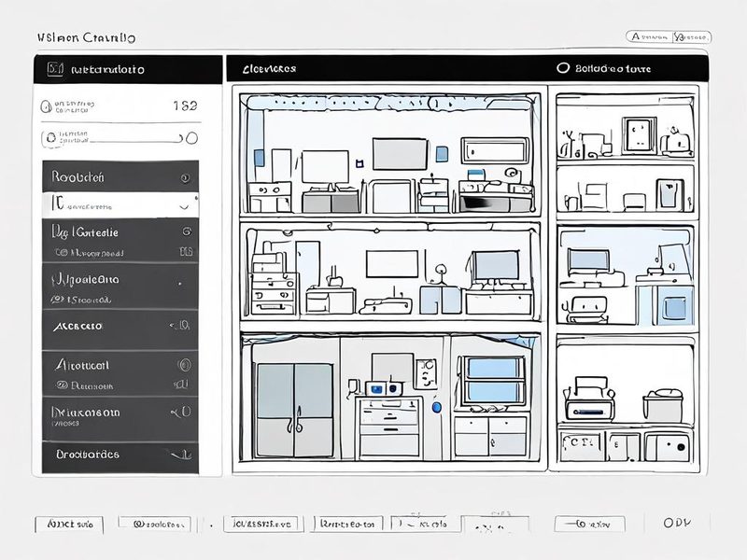Toggle the dot indicator on the Upoaicana row

point(180,284)
